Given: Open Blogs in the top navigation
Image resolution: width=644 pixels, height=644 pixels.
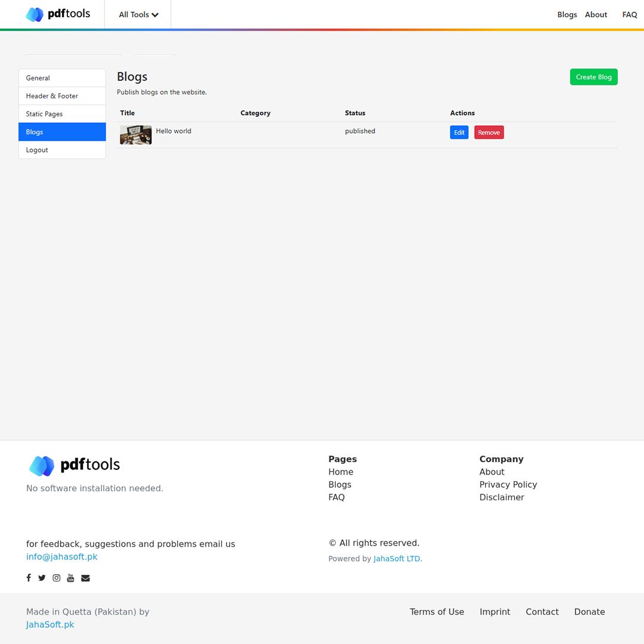Looking at the screenshot, I should point(567,15).
